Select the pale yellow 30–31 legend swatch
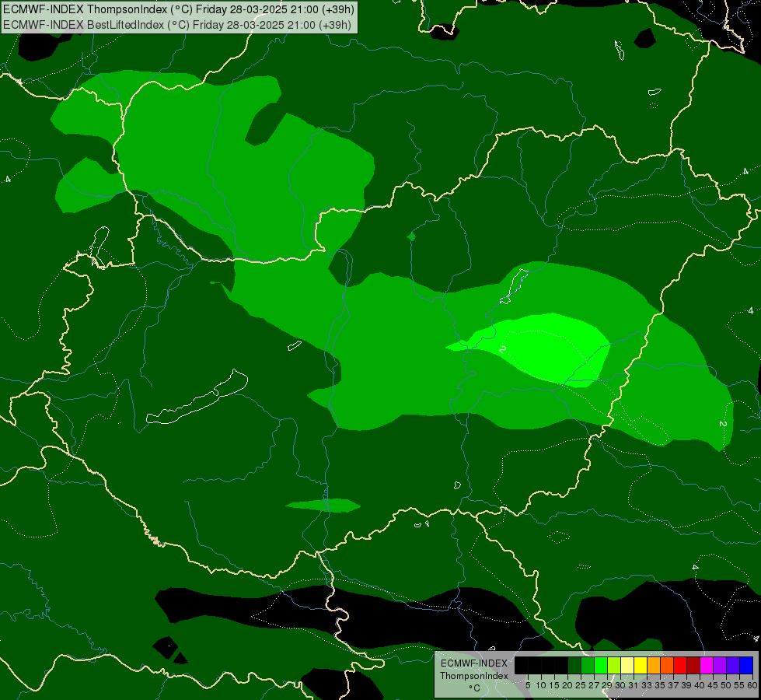761x700 pixels. [x=627, y=665]
